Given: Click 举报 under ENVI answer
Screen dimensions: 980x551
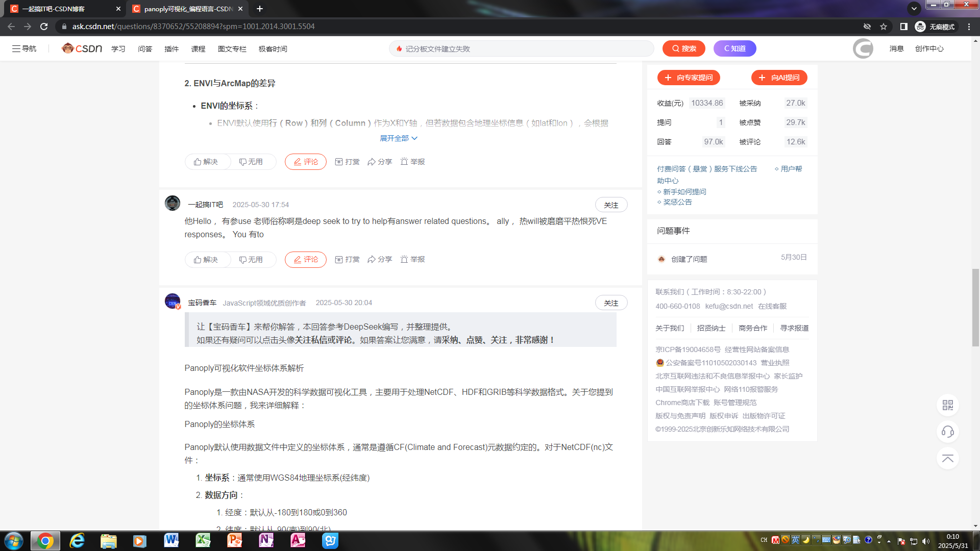Looking at the screenshot, I should (x=412, y=162).
